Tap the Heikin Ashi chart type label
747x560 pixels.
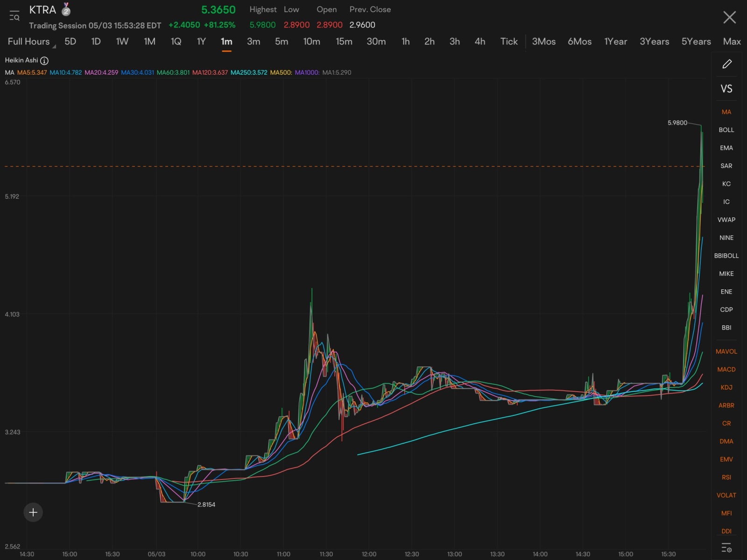(x=21, y=60)
